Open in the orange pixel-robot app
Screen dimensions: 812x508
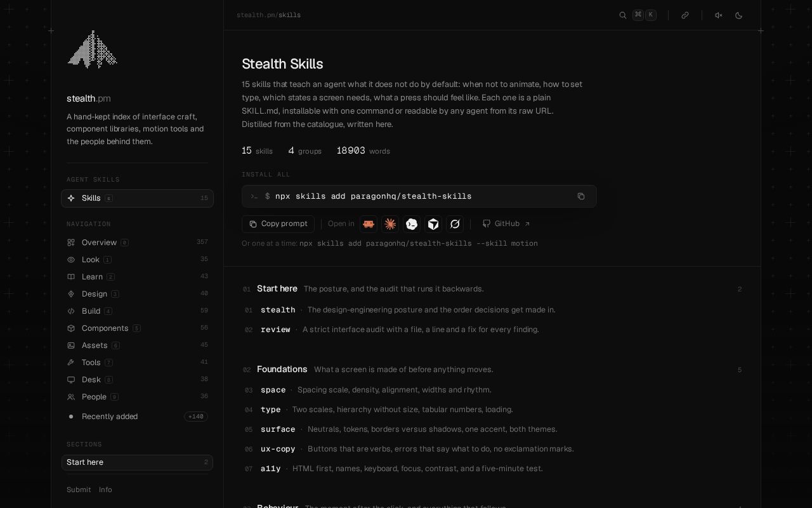pos(369,224)
